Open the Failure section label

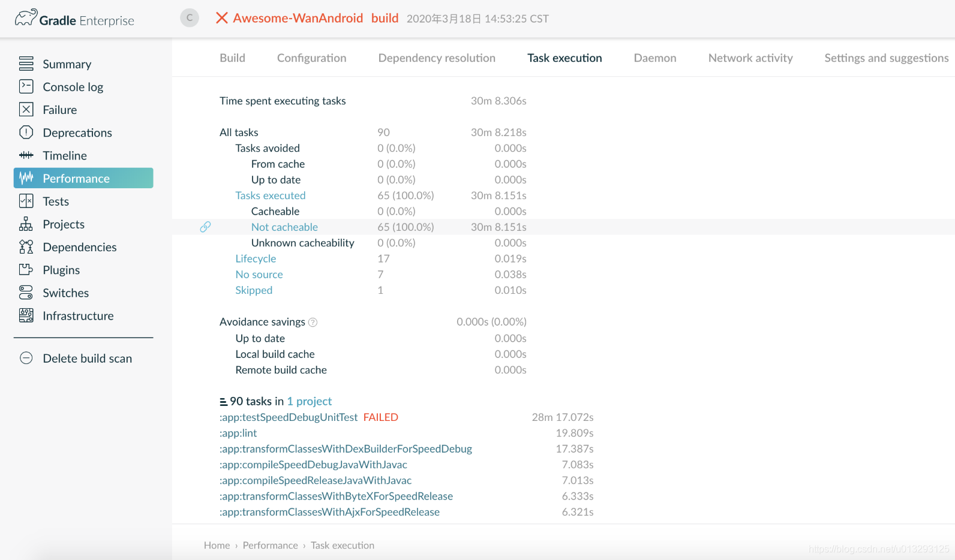click(60, 110)
